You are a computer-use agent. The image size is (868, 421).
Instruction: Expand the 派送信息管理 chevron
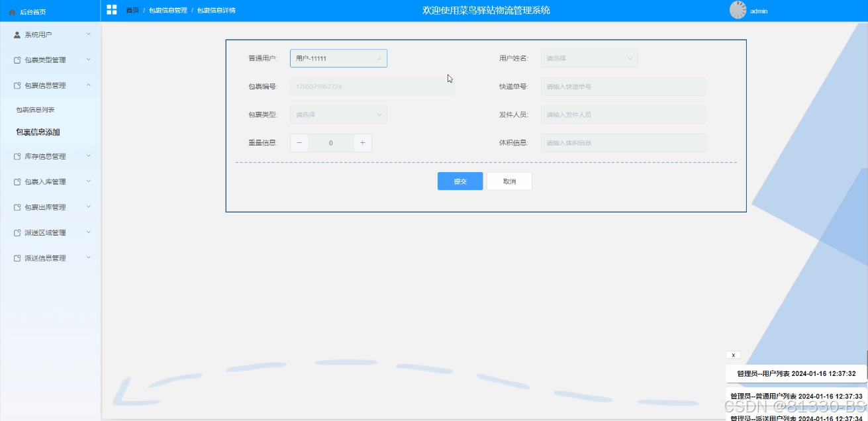tap(89, 257)
